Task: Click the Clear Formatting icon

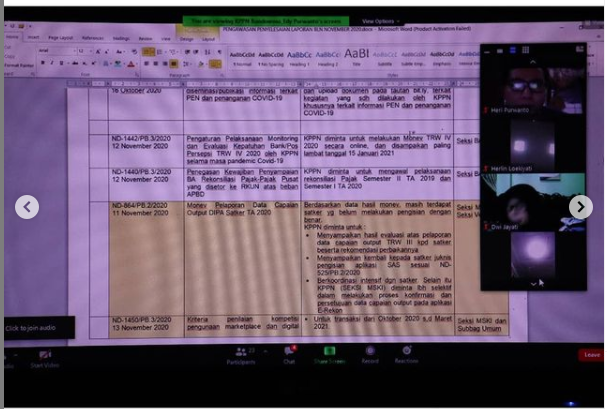Action: pyautogui.click(x=134, y=51)
